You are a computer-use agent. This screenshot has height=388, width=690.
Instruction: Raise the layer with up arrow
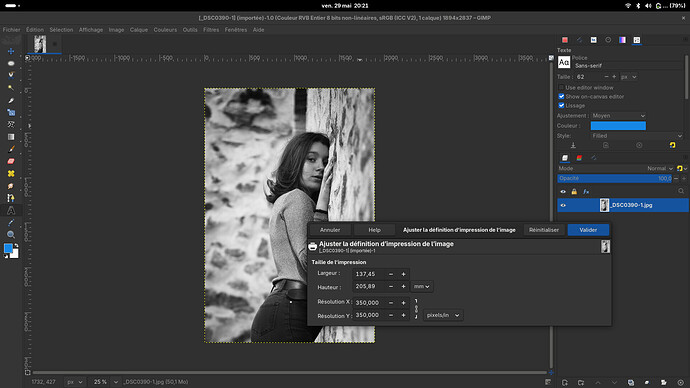tap(598, 383)
